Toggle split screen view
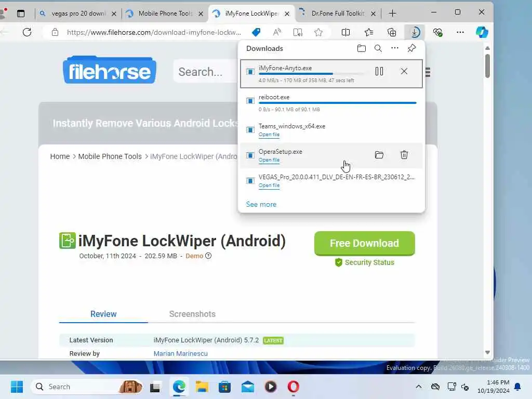532x399 pixels. (x=345, y=33)
